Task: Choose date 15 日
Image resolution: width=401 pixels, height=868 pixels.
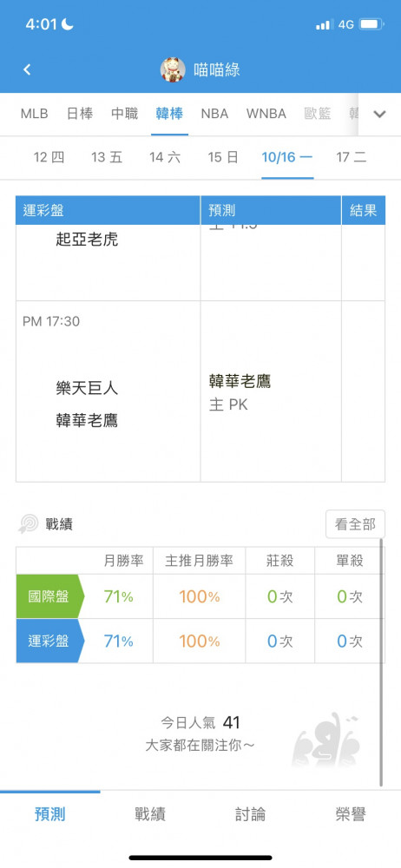Action: click(223, 157)
